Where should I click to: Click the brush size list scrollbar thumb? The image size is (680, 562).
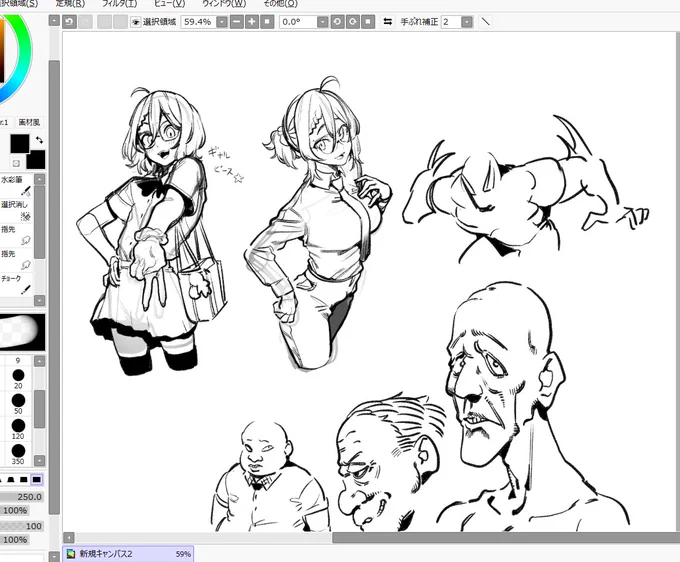39,408
